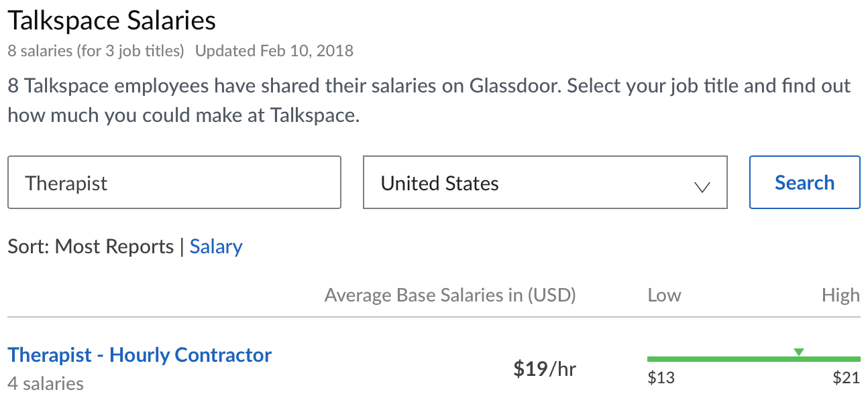
Task: Click the United States dropdown chevron arrow
Action: point(702,188)
